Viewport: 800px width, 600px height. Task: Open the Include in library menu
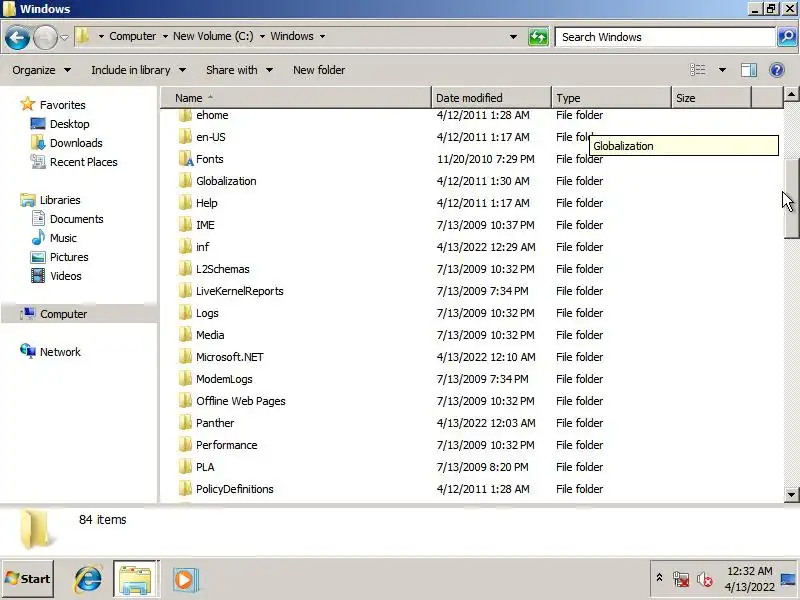tap(138, 70)
